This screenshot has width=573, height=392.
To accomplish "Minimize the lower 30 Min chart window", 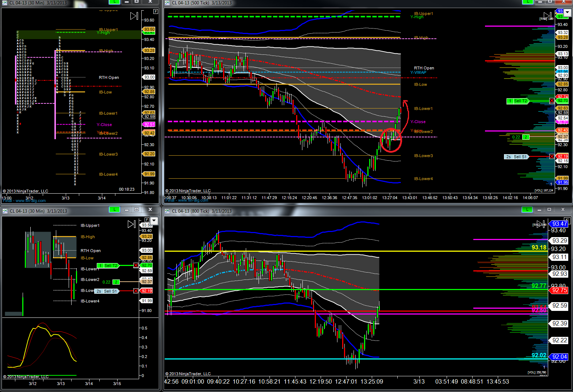I will [126, 209].
